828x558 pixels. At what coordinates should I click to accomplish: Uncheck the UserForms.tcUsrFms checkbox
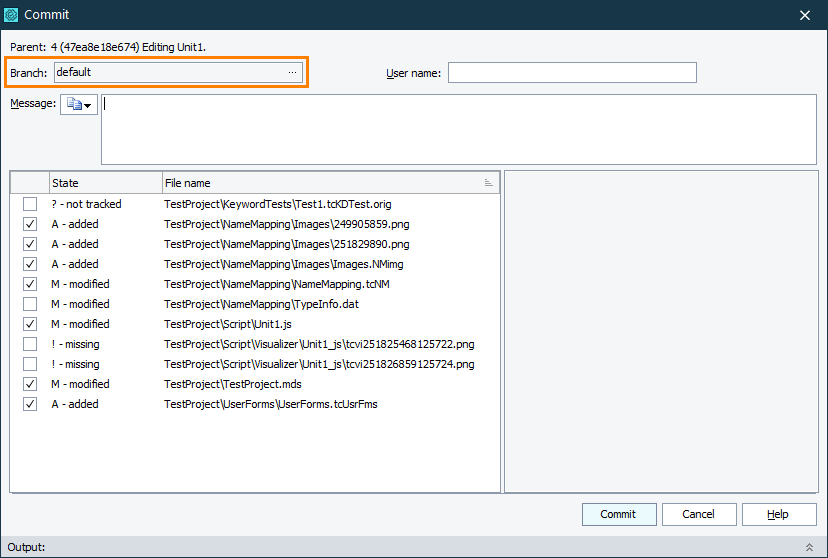coord(30,404)
